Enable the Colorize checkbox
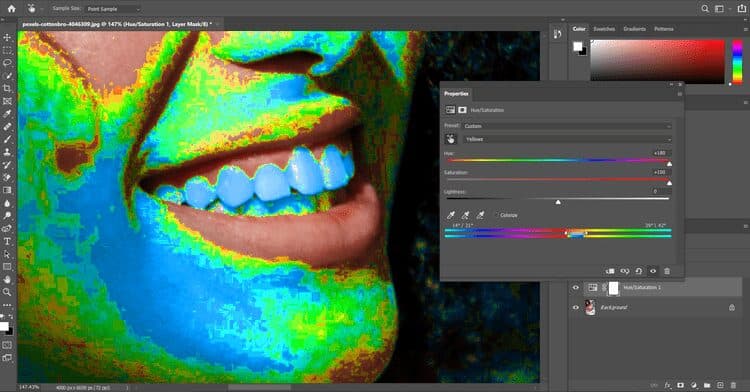This screenshot has height=392, width=750. [496, 215]
